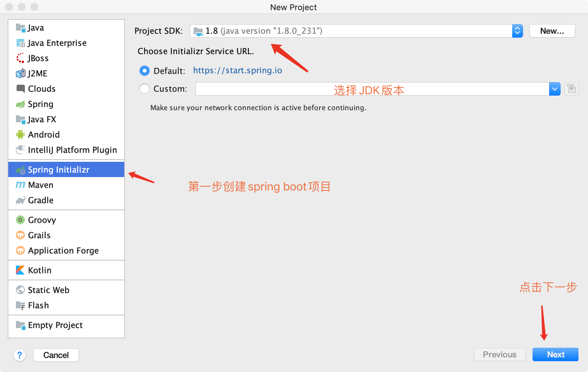The width and height of the screenshot is (588, 372).
Task: Open help with the question mark button
Action: coord(19,355)
